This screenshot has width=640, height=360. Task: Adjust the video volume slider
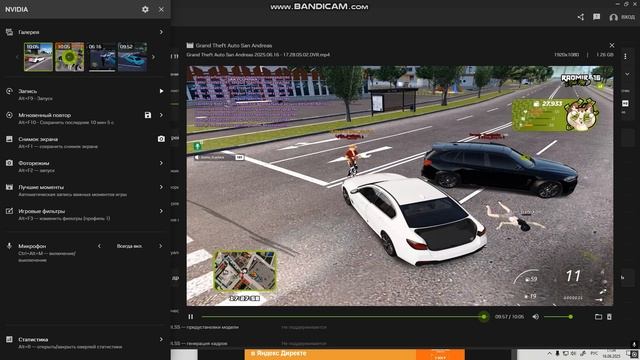click(x=558, y=317)
